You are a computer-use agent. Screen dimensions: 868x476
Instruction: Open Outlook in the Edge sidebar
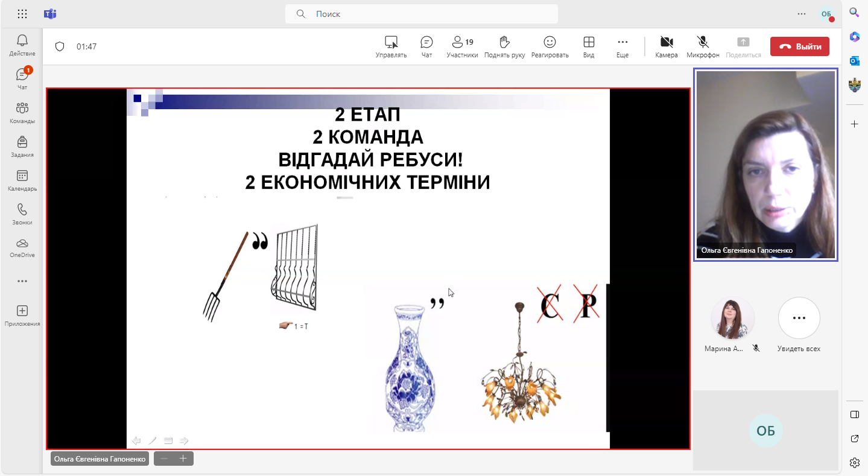(854, 60)
